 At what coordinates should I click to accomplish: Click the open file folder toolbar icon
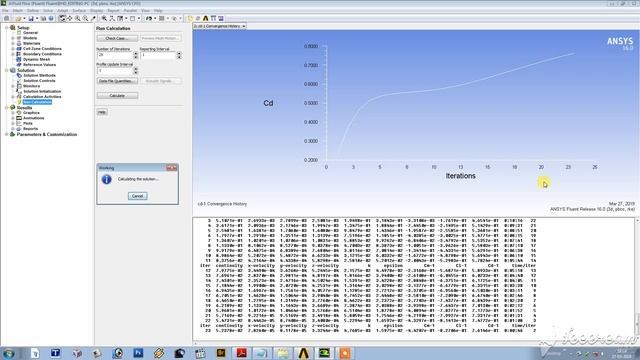[x=18, y=18]
